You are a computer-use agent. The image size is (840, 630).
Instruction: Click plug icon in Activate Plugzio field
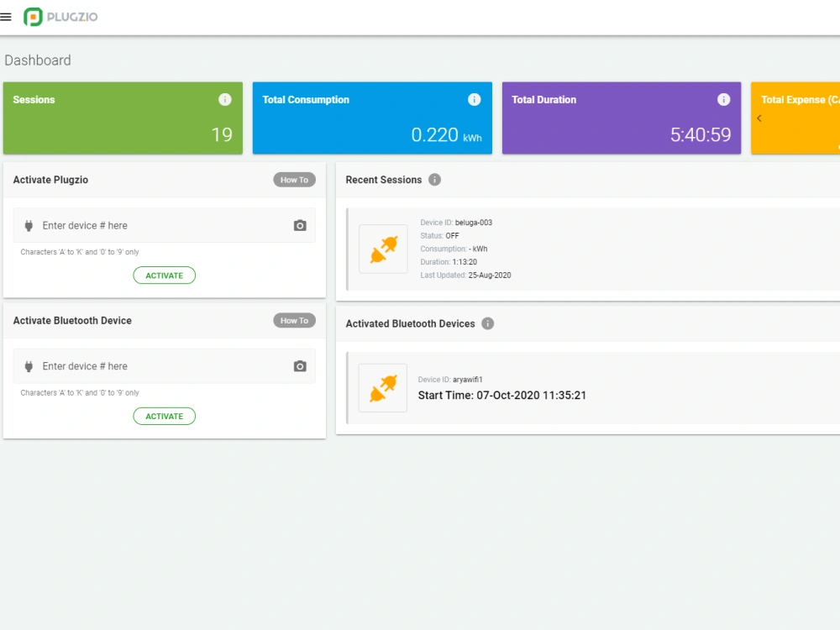click(29, 225)
